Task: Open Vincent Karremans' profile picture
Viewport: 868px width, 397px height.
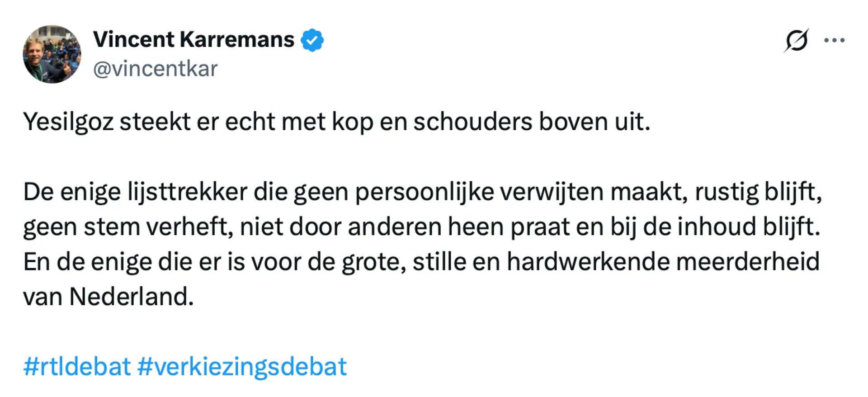Action: click(x=52, y=54)
